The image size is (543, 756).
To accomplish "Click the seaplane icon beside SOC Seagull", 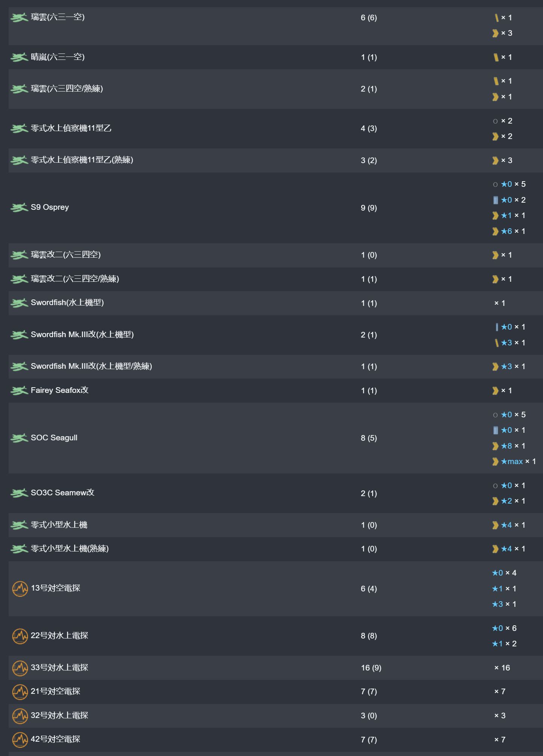I will pyautogui.click(x=19, y=438).
